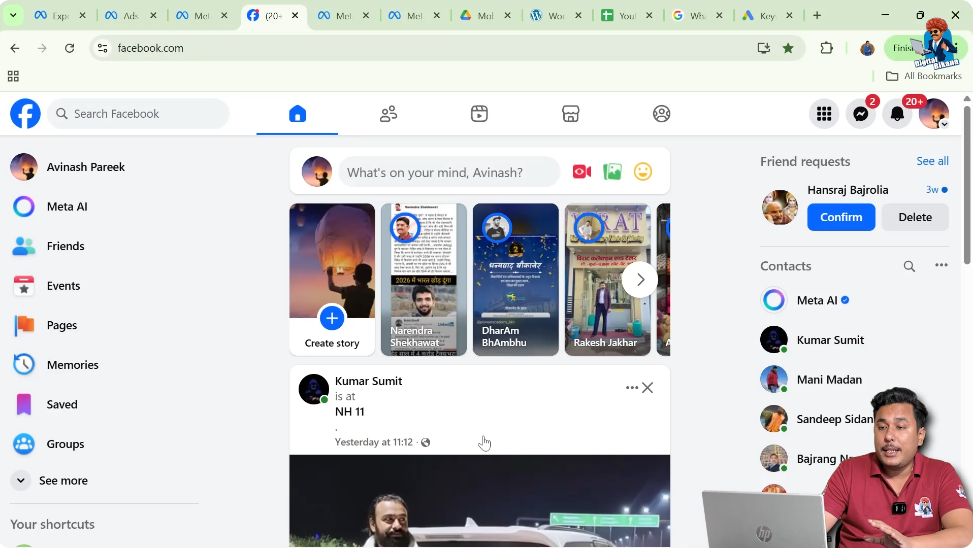Open Chrome tab search dropdown arrow
976x549 pixels.
[x=12, y=16]
